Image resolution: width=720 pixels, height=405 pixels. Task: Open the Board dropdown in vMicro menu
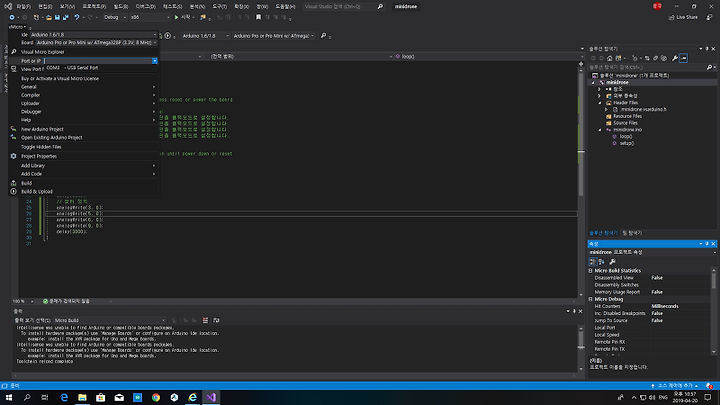[96, 42]
